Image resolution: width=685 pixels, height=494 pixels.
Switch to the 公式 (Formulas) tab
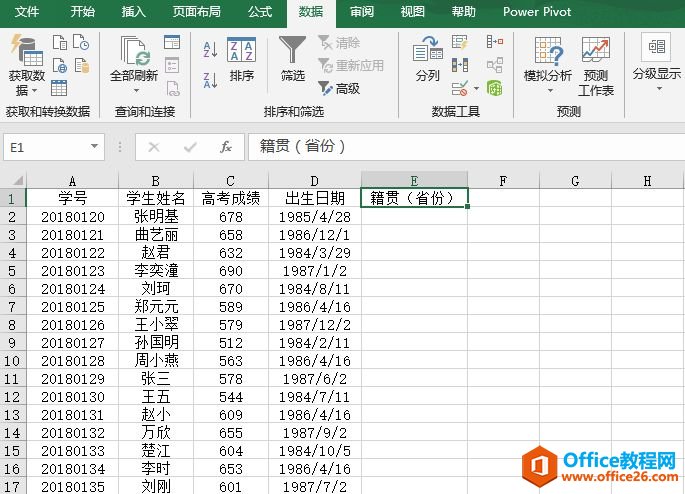pyautogui.click(x=260, y=12)
